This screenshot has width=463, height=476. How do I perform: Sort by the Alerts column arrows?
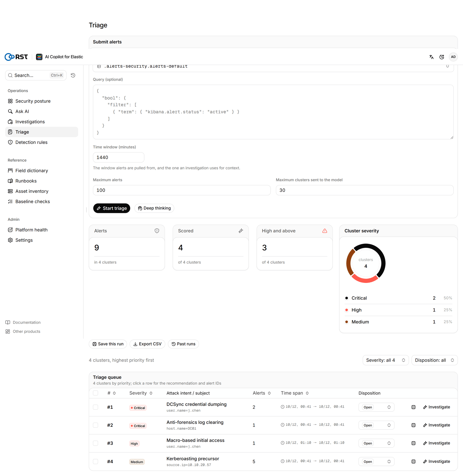pos(269,393)
